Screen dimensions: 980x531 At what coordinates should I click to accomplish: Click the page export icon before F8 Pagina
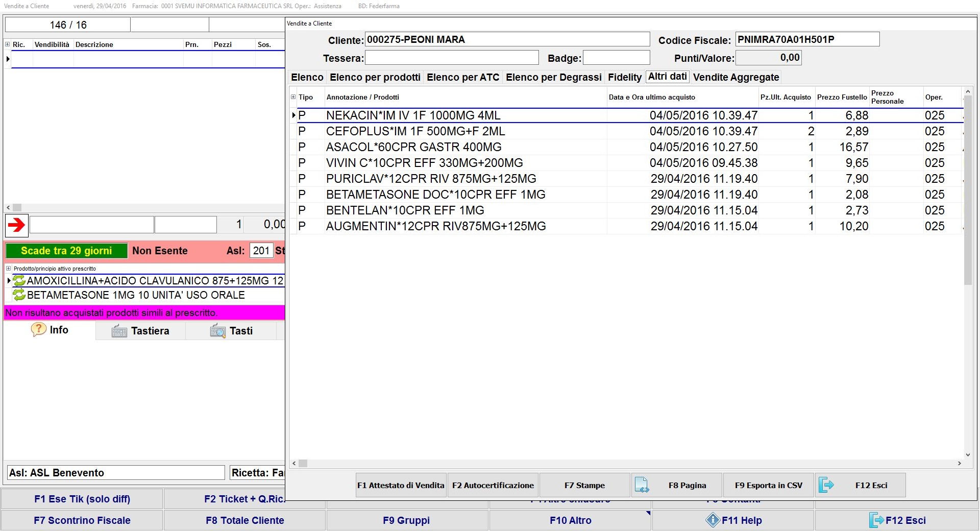click(642, 485)
